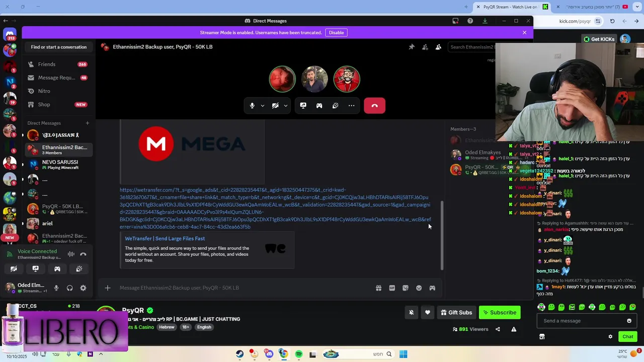644x362 pixels.
Task: Grab the Discord chat scrollbar
Action: pos(442,235)
